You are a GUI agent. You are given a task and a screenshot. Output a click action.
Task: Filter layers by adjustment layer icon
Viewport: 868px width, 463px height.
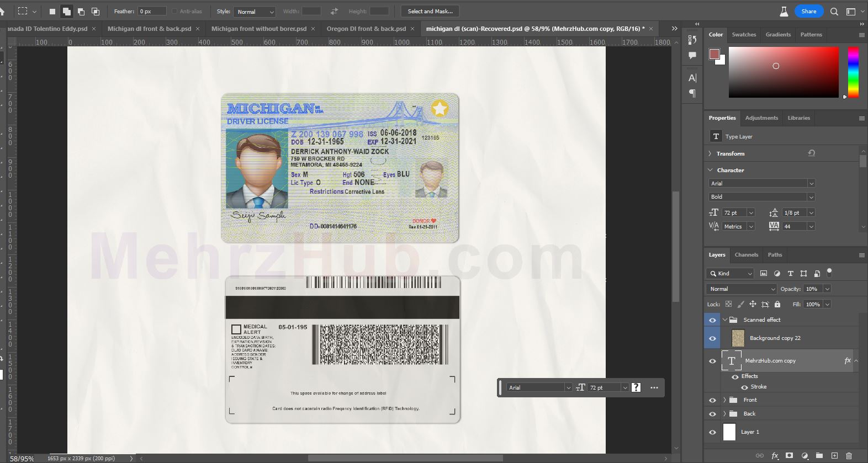(777, 273)
